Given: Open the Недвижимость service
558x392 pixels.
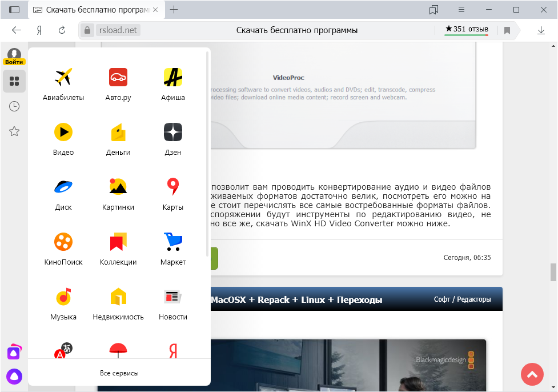Looking at the screenshot, I should pos(118,303).
